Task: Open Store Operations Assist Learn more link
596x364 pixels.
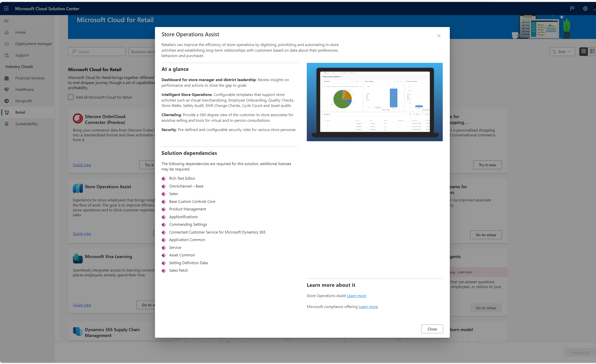Action: pyautogui.click(x=356, y=296)
